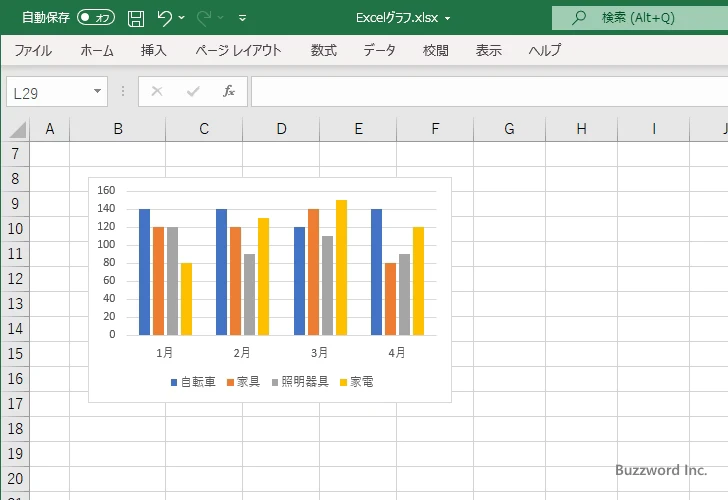Image resolution: width=728 pixels, height=500 pixels.
Task: Open the 挿入 ribbon tab
Action: click(153, 50)
